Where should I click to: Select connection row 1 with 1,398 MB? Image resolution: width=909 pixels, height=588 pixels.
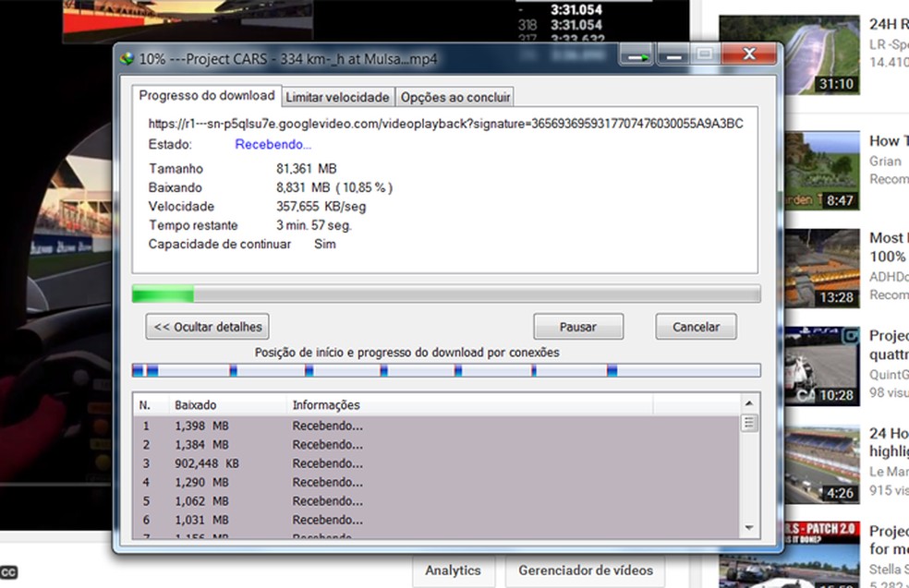coord(437,426)
